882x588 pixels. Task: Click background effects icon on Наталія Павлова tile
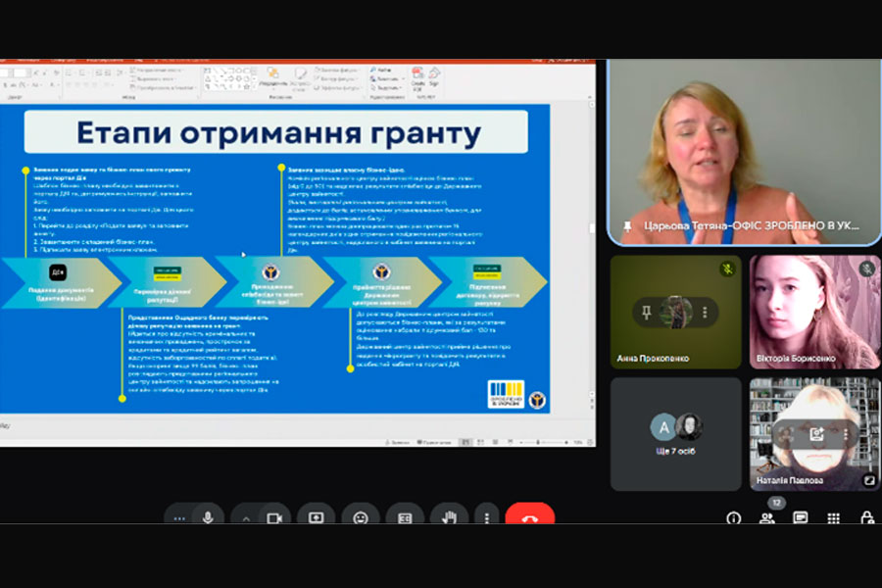tap(816, 434)
